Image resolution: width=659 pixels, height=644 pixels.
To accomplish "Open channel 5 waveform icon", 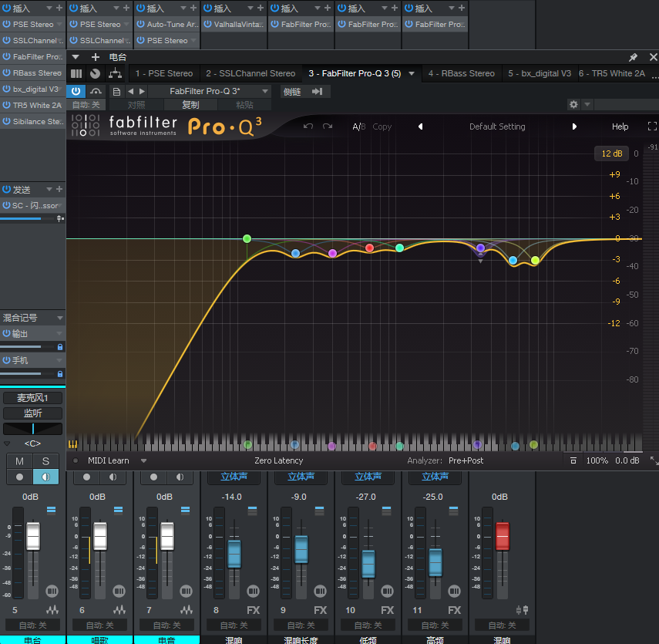I will pyautogui.click(x=52, y=610).
